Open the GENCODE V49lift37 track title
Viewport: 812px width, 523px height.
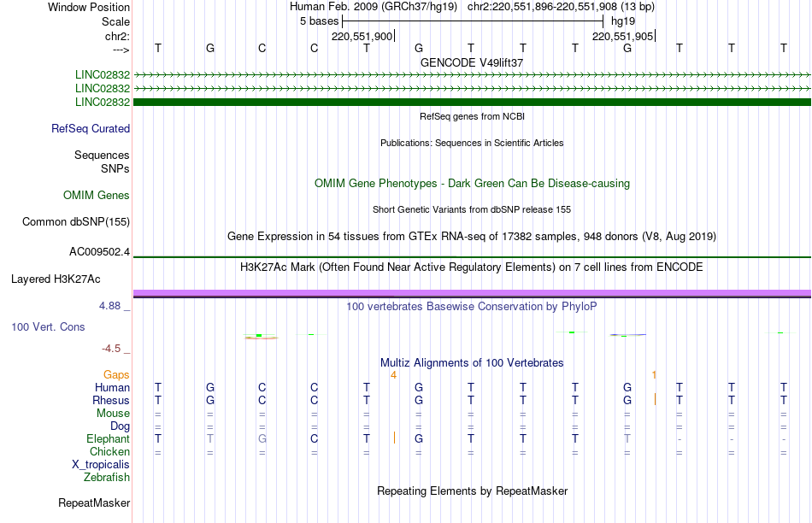tap(472, 62)
